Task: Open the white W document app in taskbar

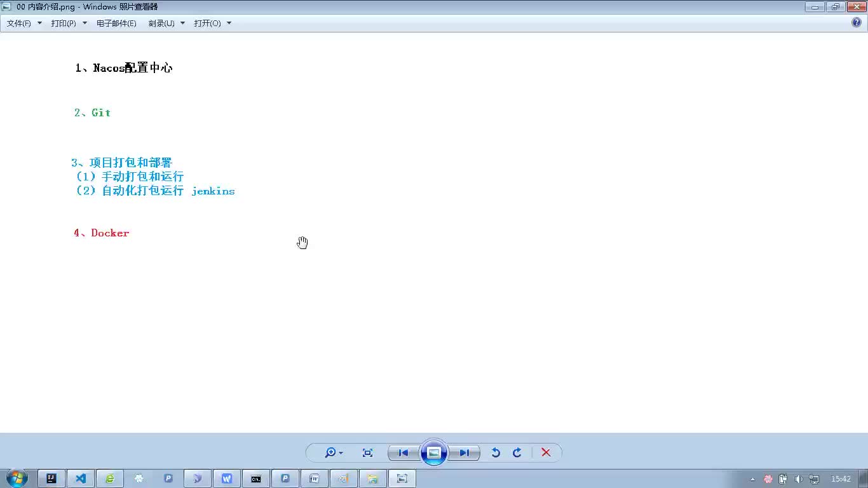Action: (315, 478)
